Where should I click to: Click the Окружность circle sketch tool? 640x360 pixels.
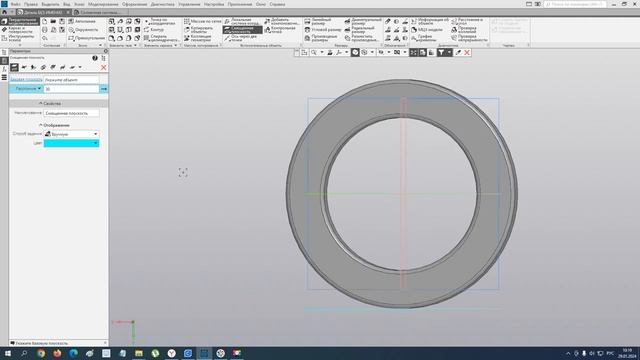[x=83, y=30]
